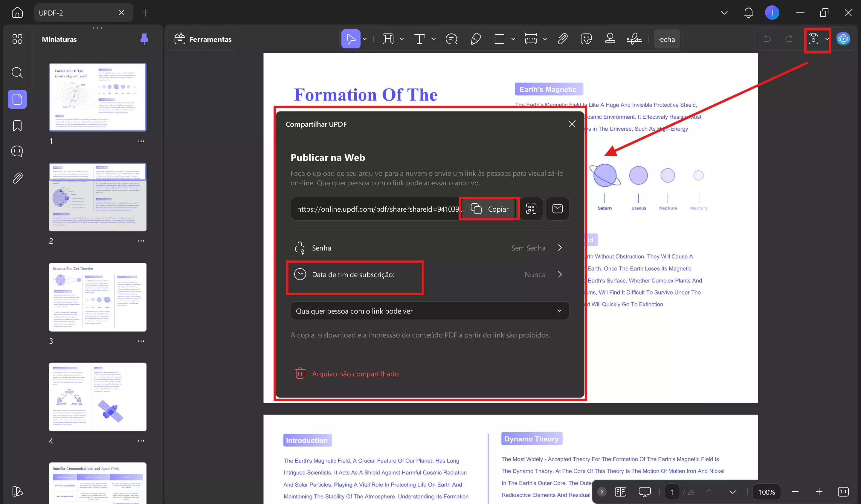Screen dimensions: 861x504
Task: Select the signature tool
Action: [634, 39]
